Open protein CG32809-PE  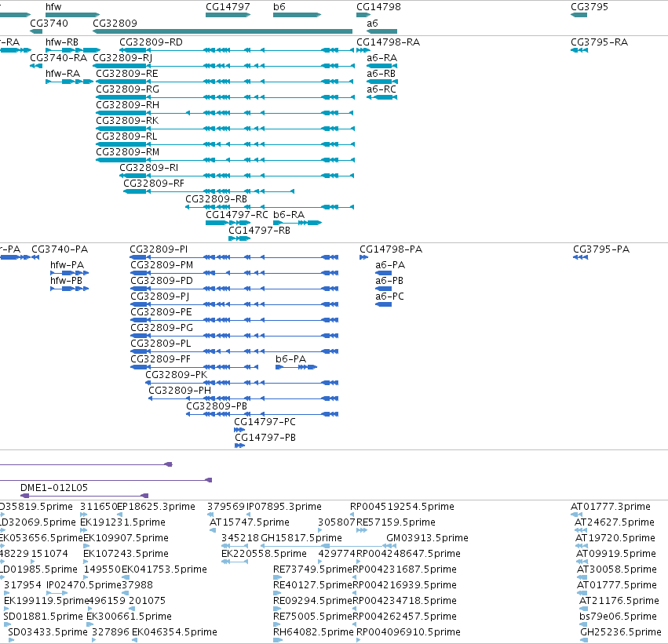[x=161, y=312]
